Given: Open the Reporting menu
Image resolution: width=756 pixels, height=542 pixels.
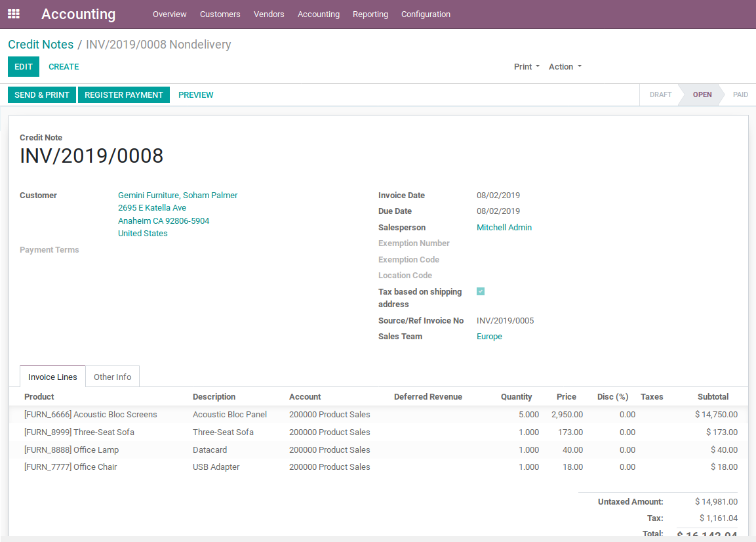Looking at the screenshot, I should (370, 14).
